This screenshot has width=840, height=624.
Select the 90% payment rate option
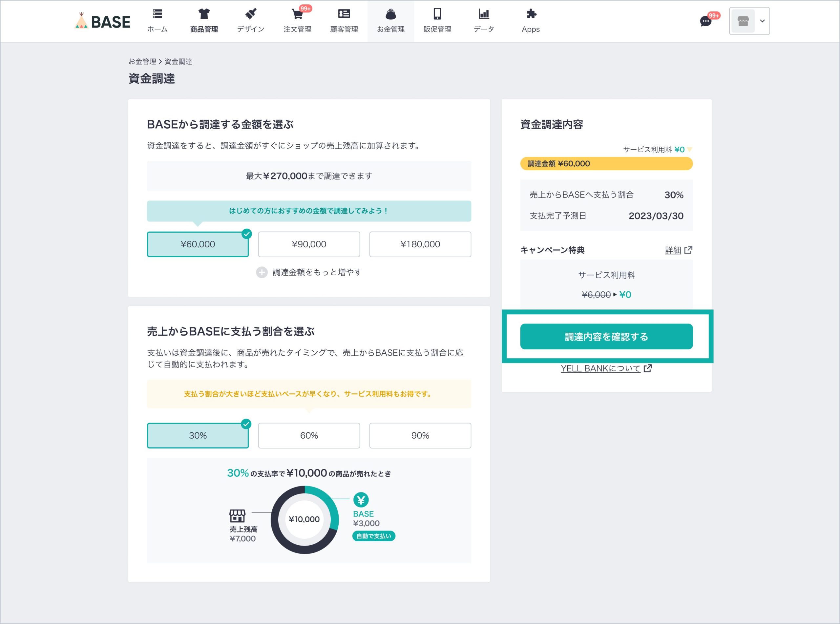click(x=420, y=435)
